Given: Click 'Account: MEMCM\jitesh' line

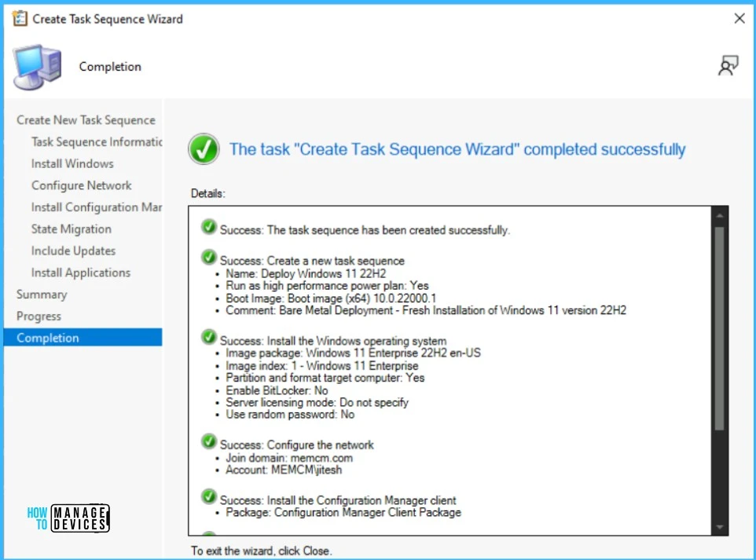Looking at the screenshot, I should 284,470.
